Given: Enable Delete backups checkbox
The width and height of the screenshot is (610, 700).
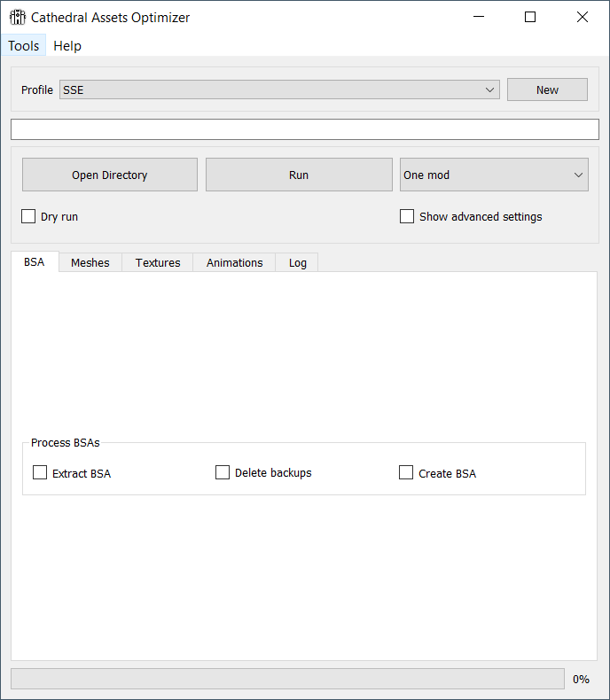Looking at the screenshot, I should (223, 473).
